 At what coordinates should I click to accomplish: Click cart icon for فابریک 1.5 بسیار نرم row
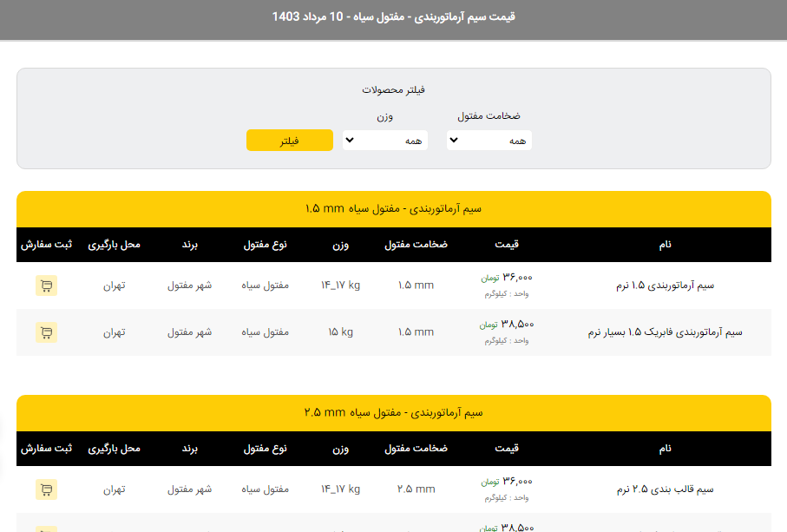tap(46, 332)
